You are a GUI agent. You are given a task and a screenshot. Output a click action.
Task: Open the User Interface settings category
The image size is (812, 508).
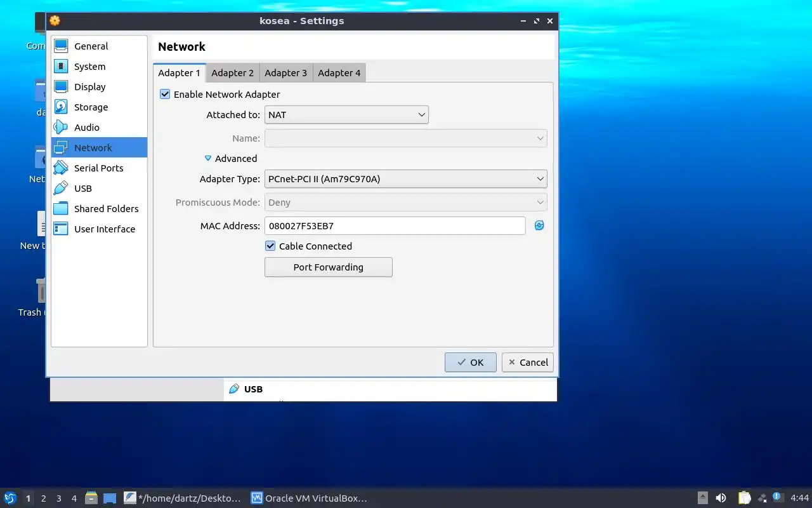[99, 229]
